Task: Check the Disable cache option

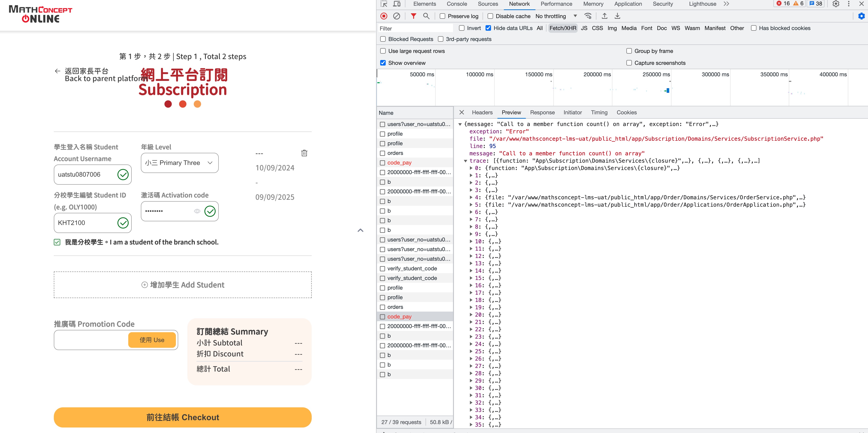Action: (490, 16)
